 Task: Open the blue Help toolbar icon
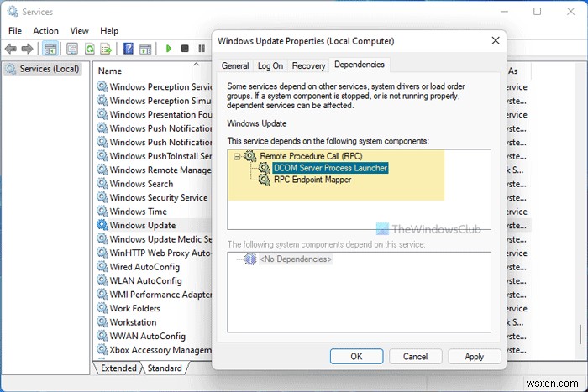point(129,49)
